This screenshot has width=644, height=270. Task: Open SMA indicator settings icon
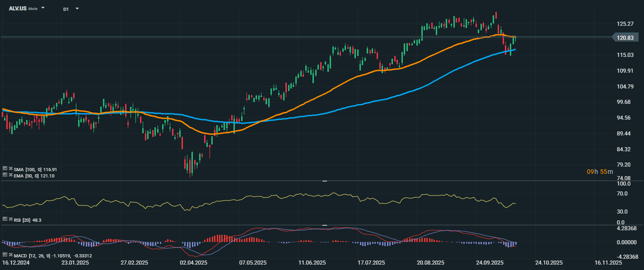[x=5, y=168]
